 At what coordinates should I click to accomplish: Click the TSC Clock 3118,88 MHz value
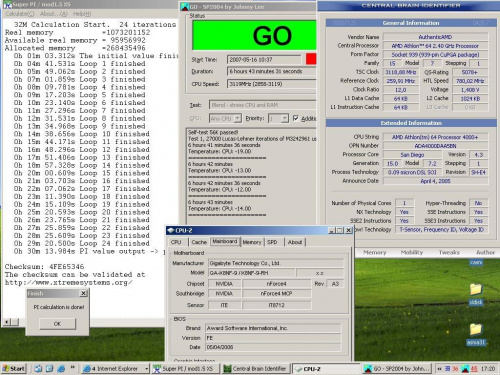(401, 72)
